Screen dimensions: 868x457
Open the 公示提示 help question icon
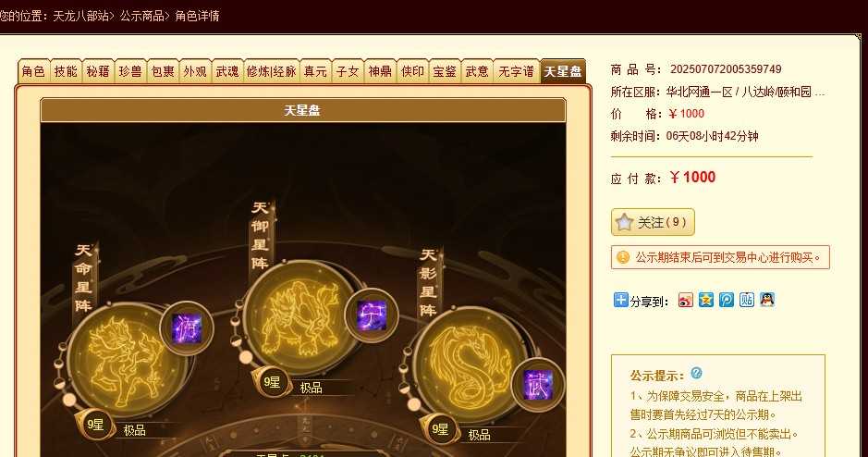click(x=696, y=374)
